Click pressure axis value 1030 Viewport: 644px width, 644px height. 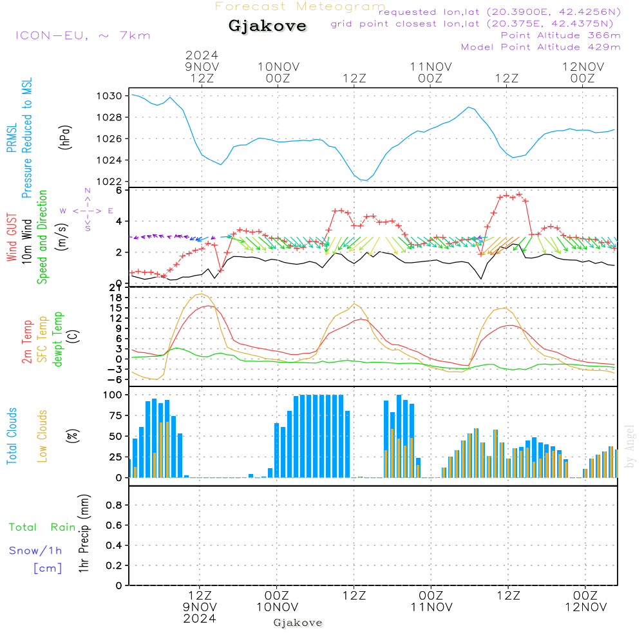109,96
